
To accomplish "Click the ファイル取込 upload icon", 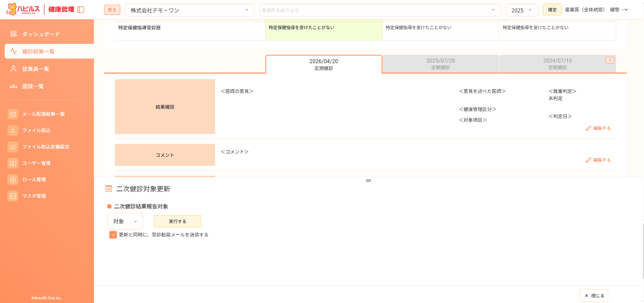I will 13,130.
